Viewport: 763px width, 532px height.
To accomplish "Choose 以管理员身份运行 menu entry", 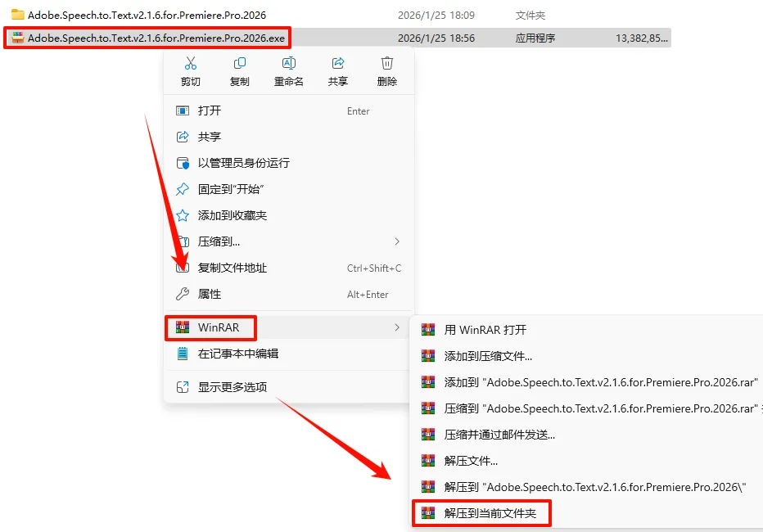I will click(x=289, y=163).
